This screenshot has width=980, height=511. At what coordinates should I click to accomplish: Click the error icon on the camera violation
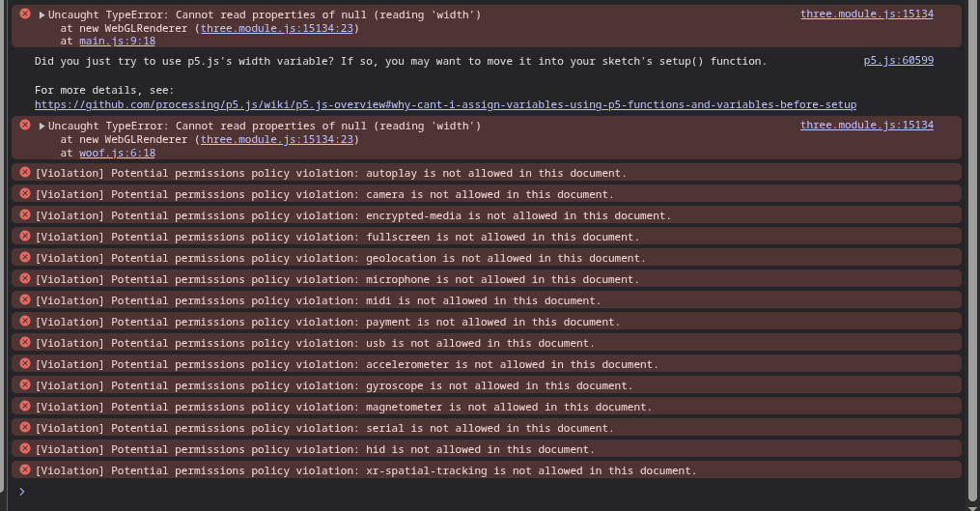pyautogui.click(x=24, y=194)
